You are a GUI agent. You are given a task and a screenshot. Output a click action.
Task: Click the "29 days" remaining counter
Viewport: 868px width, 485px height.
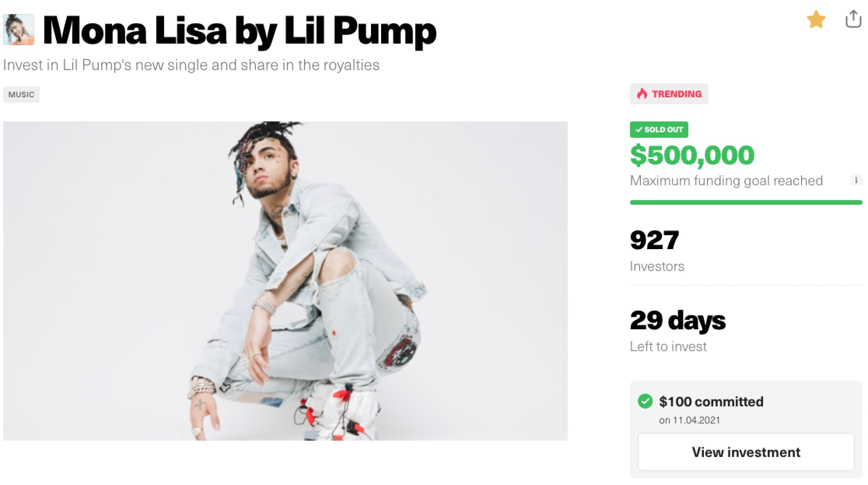(678, 321)
